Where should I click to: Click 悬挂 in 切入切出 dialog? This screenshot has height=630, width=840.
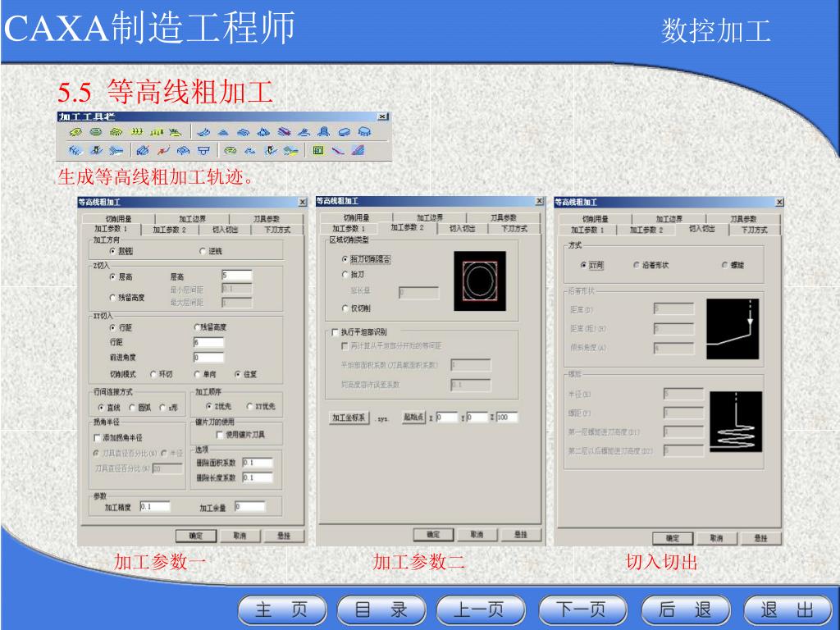pos(760,538)
